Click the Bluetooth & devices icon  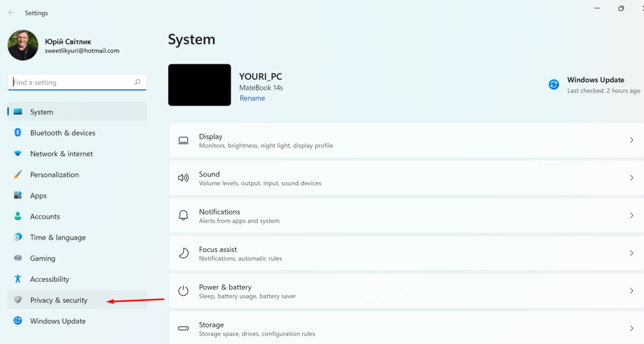tap(18, 133)
